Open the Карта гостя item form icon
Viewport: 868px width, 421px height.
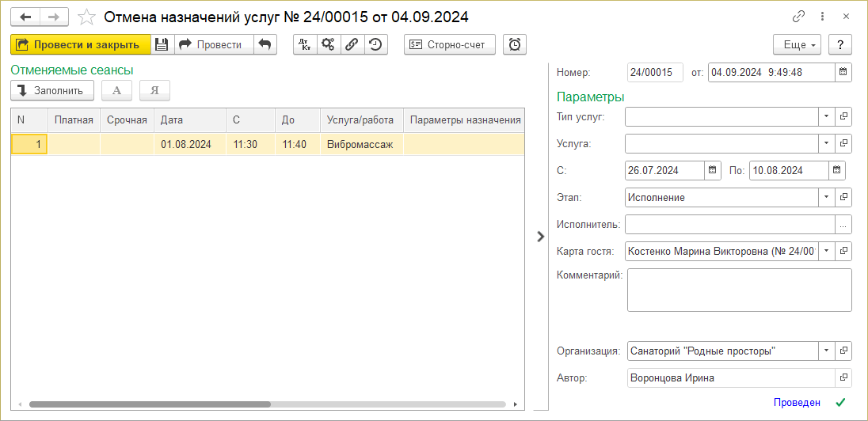[x=843, y=251]
